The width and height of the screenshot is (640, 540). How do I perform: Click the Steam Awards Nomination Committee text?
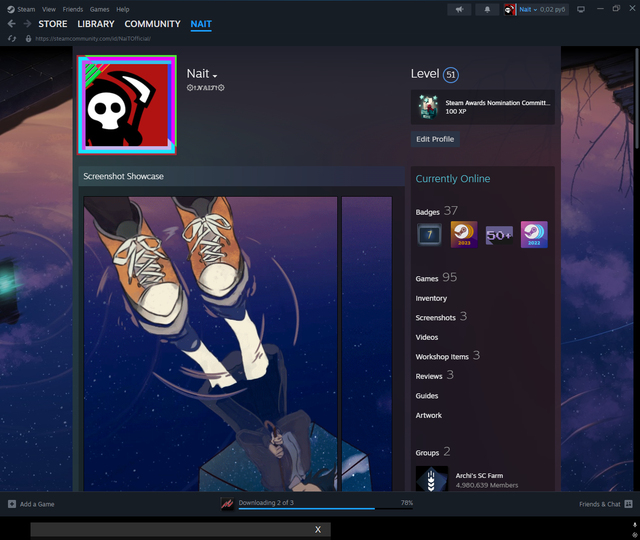point(498,103)
